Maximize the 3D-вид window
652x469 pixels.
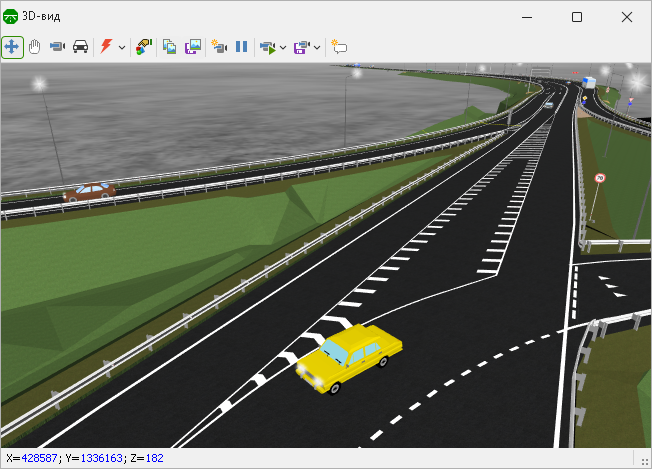point(577,17)
